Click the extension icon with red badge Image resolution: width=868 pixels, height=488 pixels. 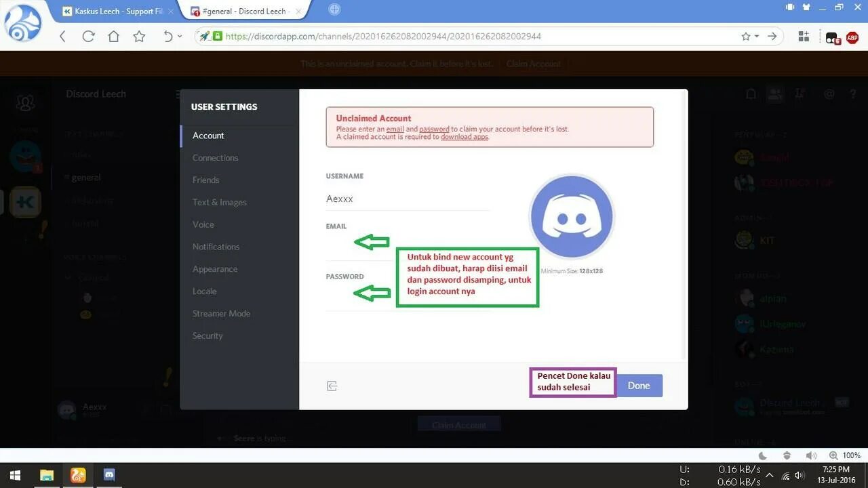click(833, 37)
